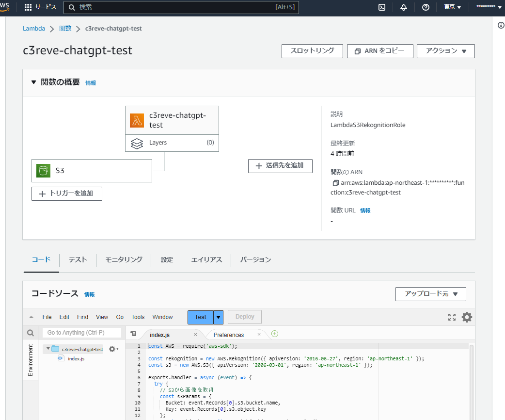
Task: Click the スロットリング button
Action: click(x=312, y=51)
